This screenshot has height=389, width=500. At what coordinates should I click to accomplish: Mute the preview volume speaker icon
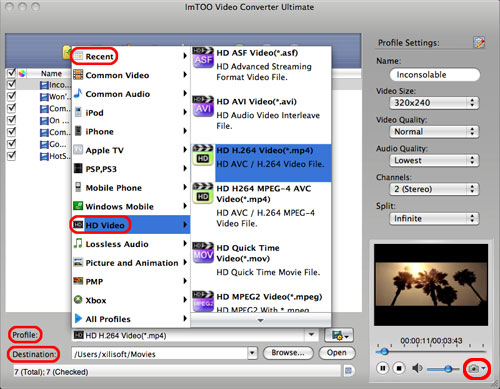[417, 368]
